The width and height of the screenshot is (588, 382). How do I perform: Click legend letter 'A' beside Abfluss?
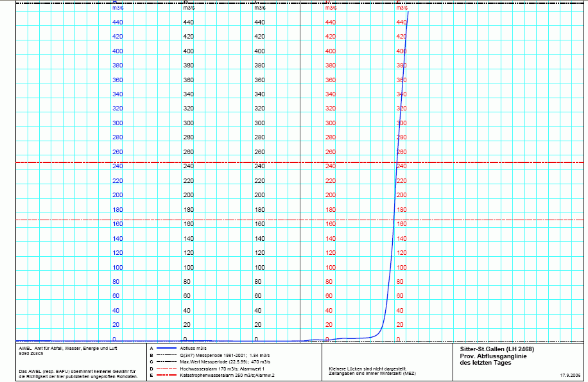point(151,348)
